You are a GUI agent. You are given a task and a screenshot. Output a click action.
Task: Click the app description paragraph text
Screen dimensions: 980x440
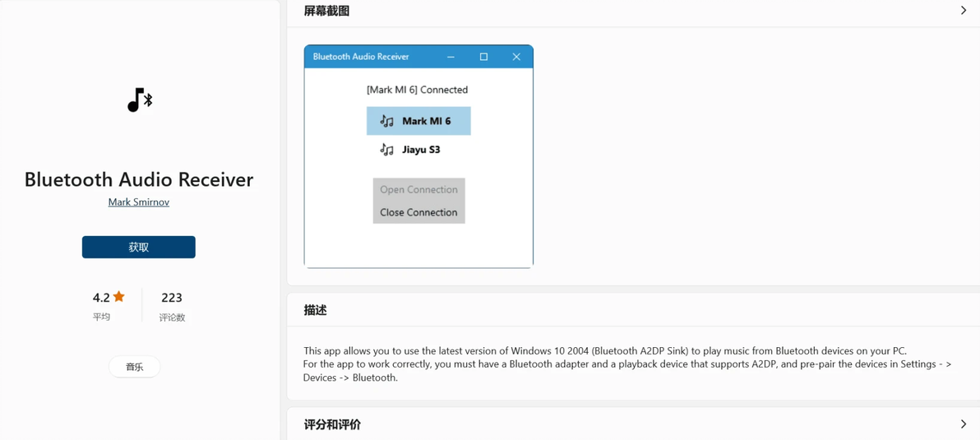click(627, 364)
